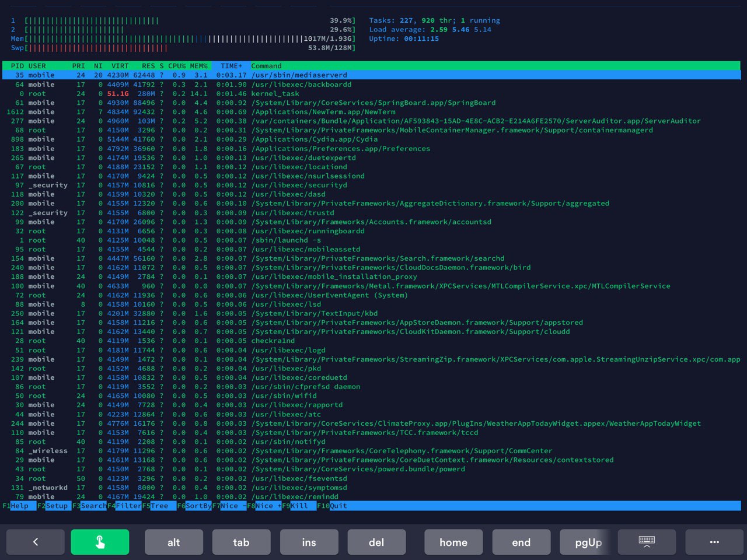
Task: Open F1 Help in htop
Action: coord(19,506)
